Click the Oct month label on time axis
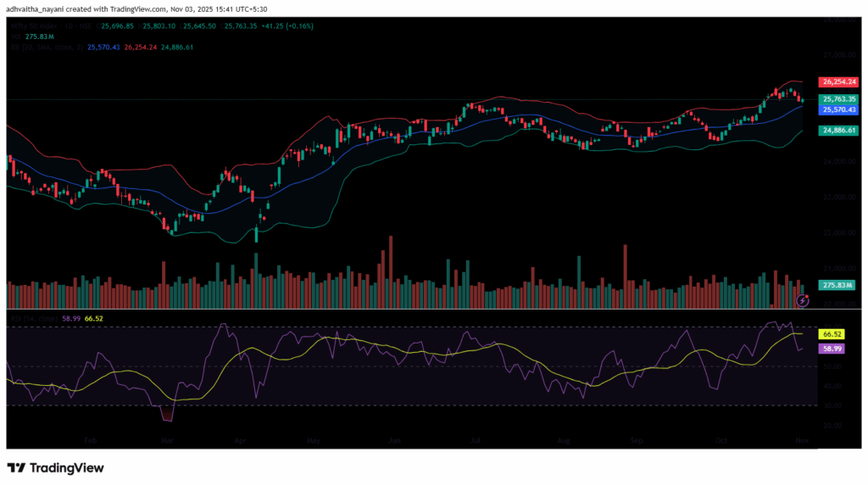The width and height of the screenshot is (868, 486). click(721, 442)
